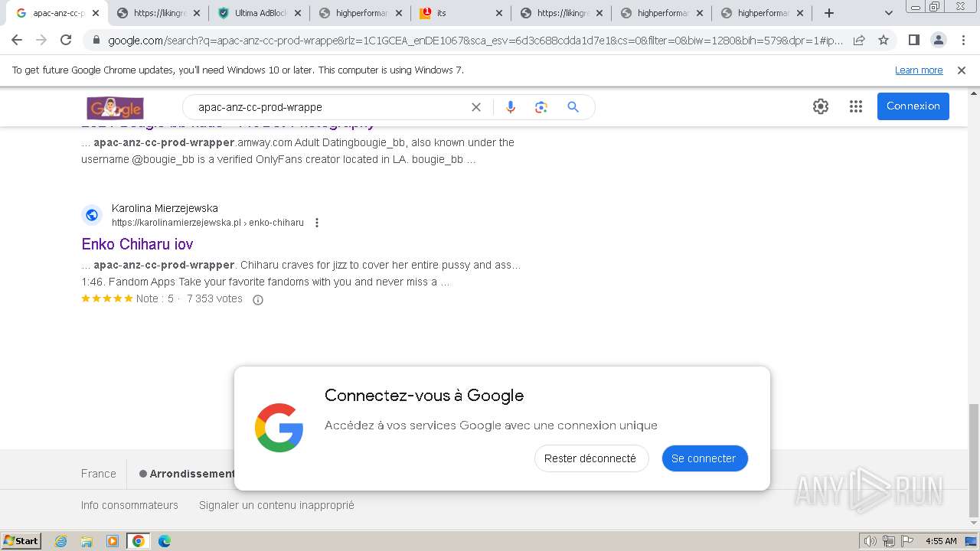Screen dimensions: 980x551
Task: Switch to Chrome on the taskbar
Action: (139, 541)
